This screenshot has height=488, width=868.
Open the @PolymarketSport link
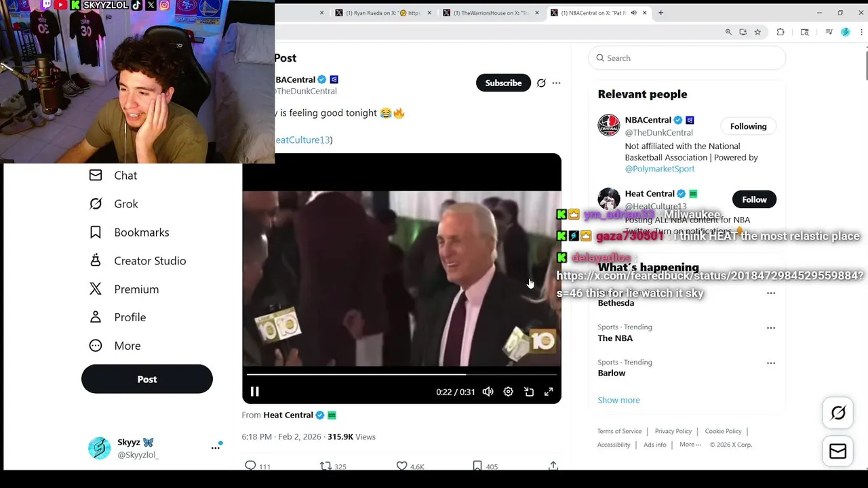click(660, 169)
